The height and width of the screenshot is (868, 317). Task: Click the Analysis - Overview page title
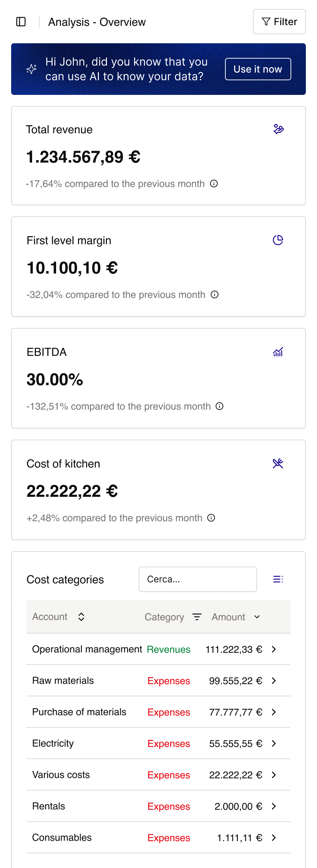click(x=97, y=22)
